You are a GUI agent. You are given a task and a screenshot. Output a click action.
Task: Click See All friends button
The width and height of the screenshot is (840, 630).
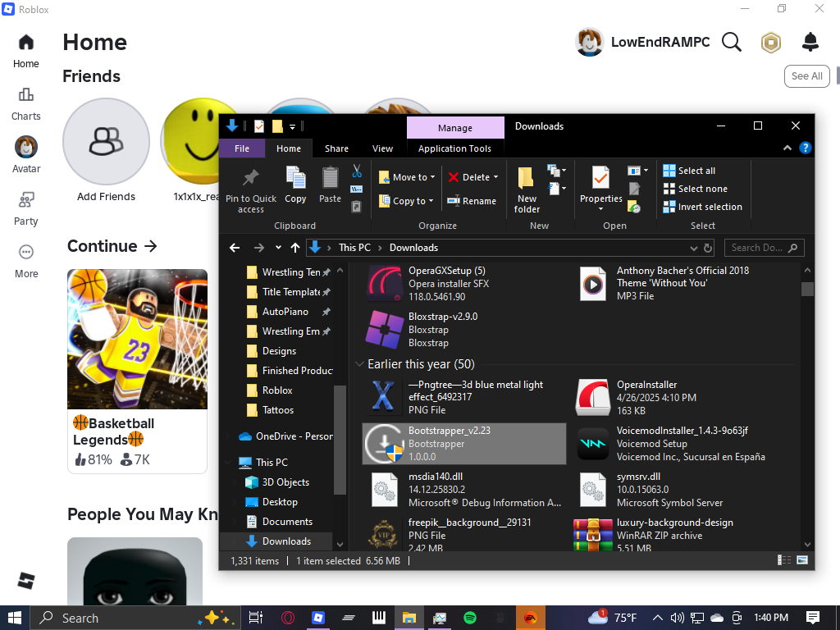[807, 76]
